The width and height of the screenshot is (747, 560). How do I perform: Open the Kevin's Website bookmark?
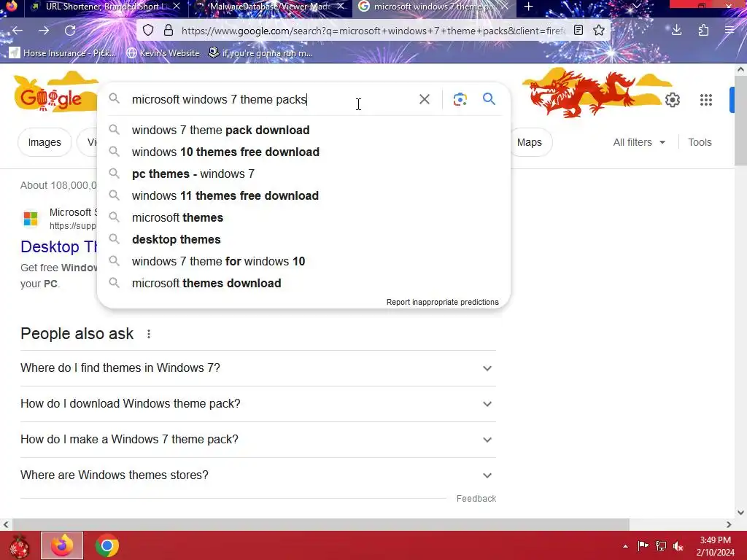point(163,52)
